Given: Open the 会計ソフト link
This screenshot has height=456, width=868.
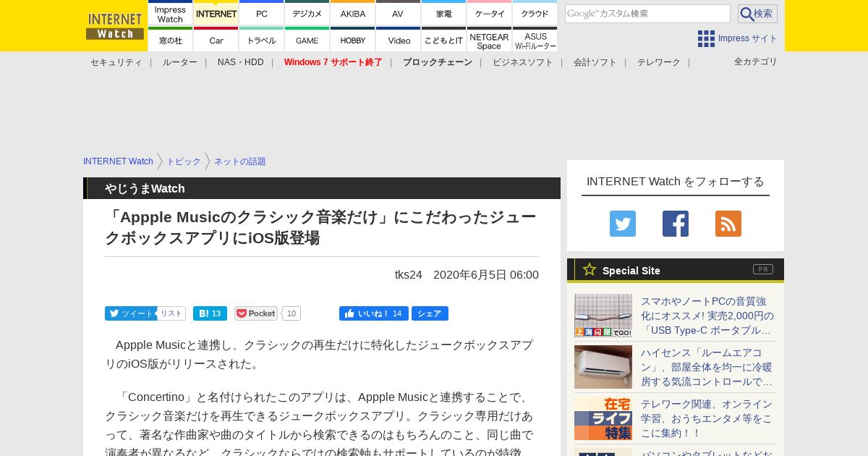Looking at the screenshot, I should click(595, 62).
